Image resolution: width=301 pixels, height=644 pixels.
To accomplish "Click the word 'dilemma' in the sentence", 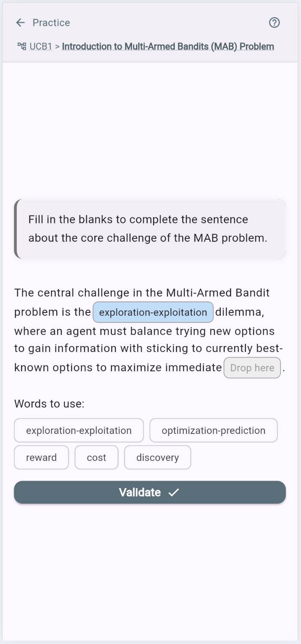I will [x=238, y=312].
